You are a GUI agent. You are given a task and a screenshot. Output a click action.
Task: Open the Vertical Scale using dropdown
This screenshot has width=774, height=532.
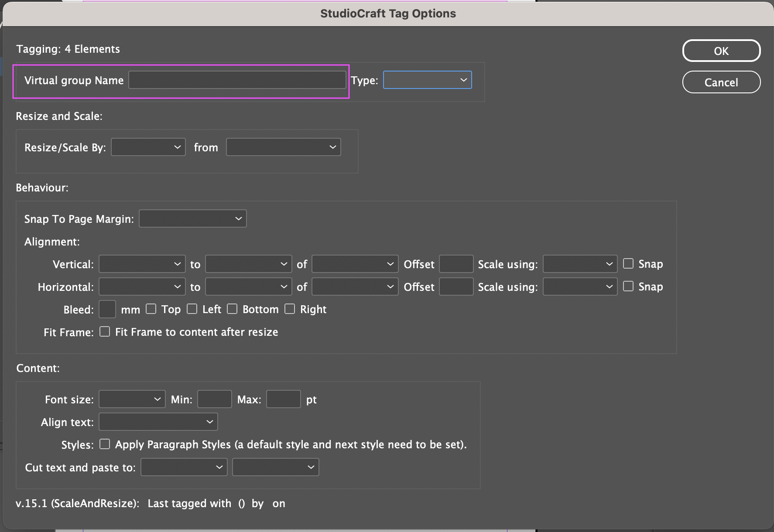pyautogui.click(x=580, y=264)
